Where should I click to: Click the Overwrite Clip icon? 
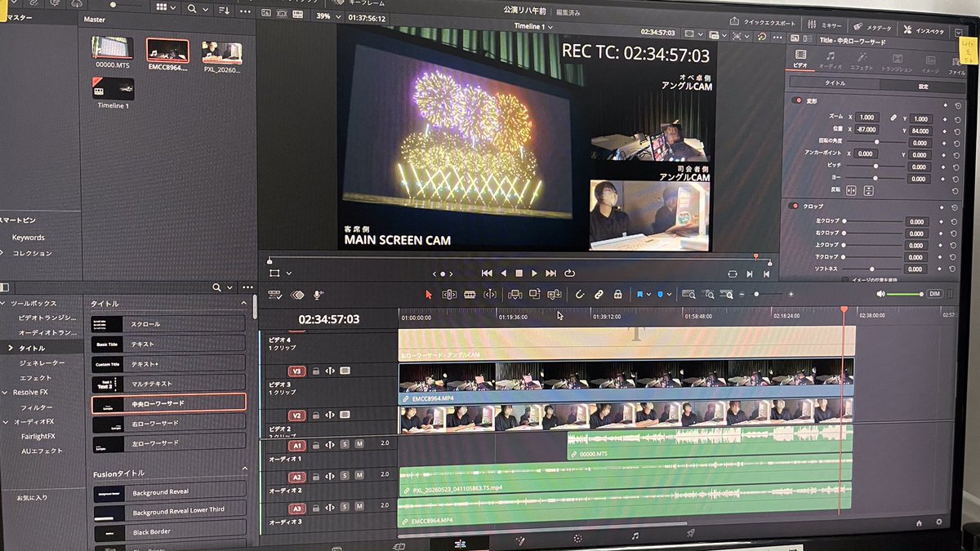click(535, 294)
